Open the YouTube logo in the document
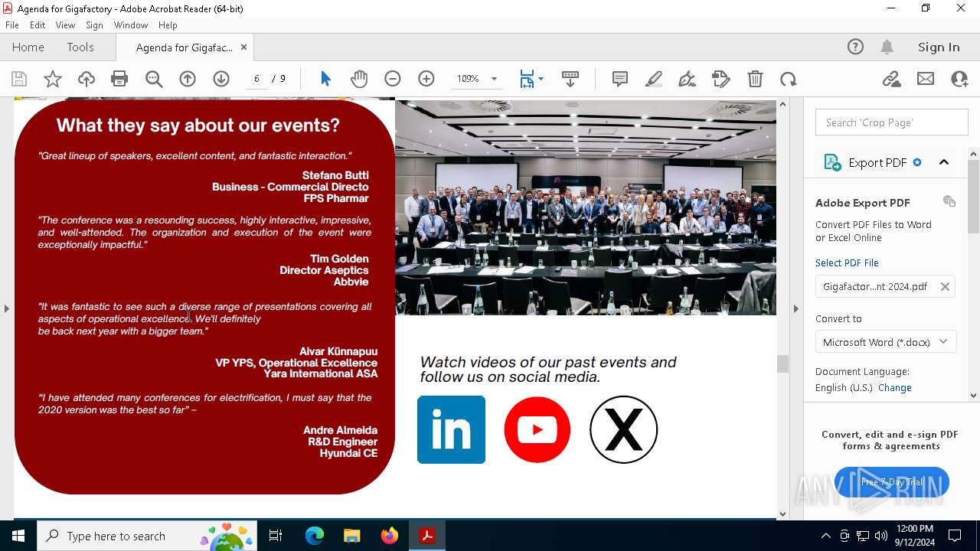Image resolution: width=980 pixels, height=551 pixels. coord(537,429)
